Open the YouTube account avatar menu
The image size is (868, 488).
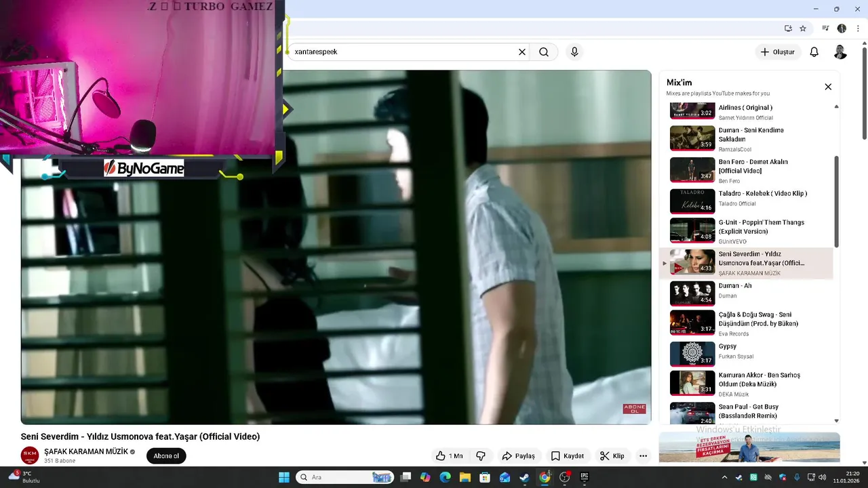point(840,52)
